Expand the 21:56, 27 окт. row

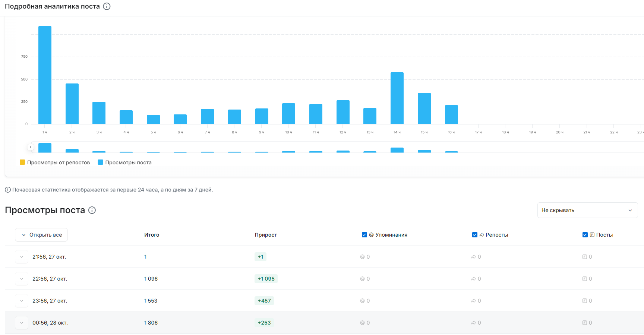[22, 257]
